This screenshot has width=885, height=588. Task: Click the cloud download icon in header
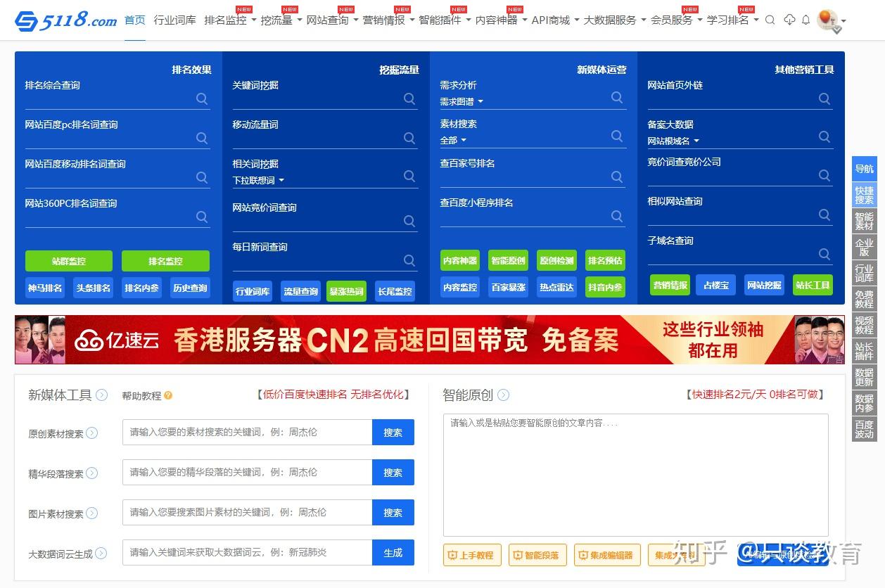[789, 20]
